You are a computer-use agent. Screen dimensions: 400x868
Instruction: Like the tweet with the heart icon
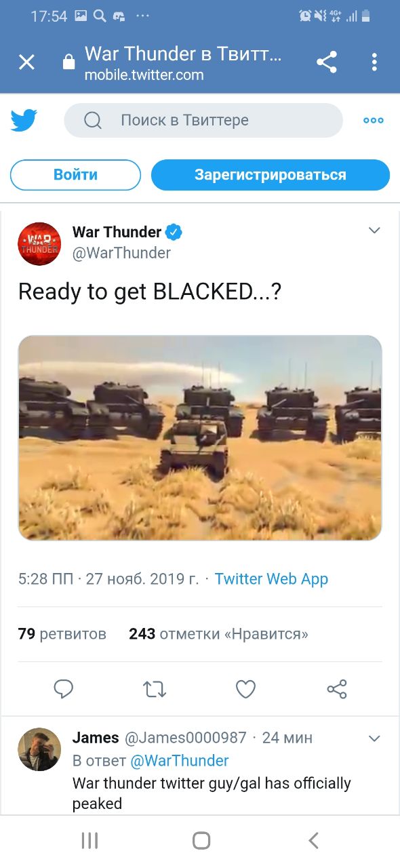(245, 689)
